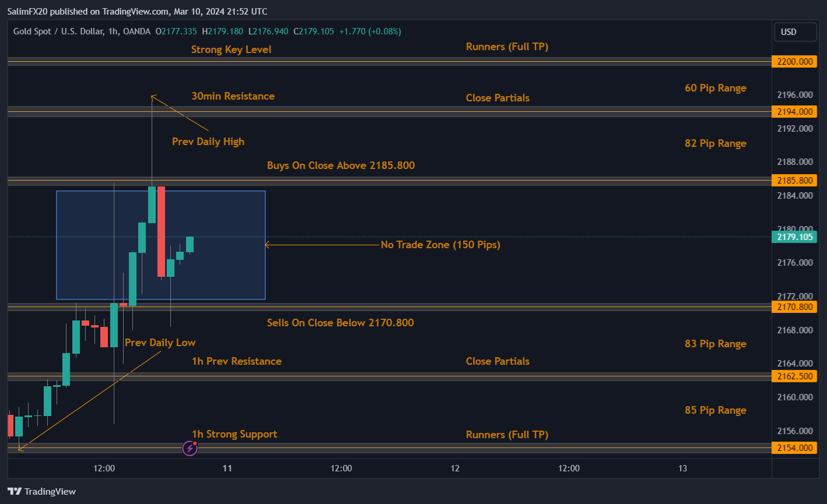Image resolution: width=827 pixels, height=504 pixels.
Task: Open the USD currency selector
Action: click(x=795, y=32)
